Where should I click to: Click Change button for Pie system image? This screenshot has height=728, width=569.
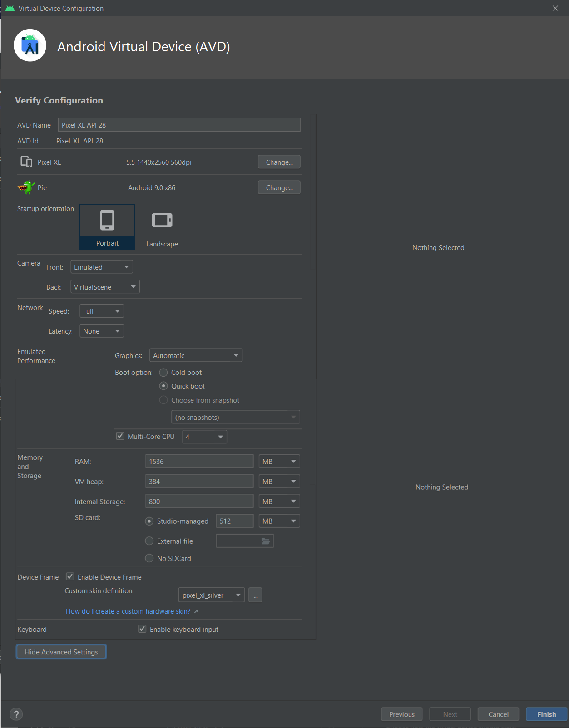279,187
